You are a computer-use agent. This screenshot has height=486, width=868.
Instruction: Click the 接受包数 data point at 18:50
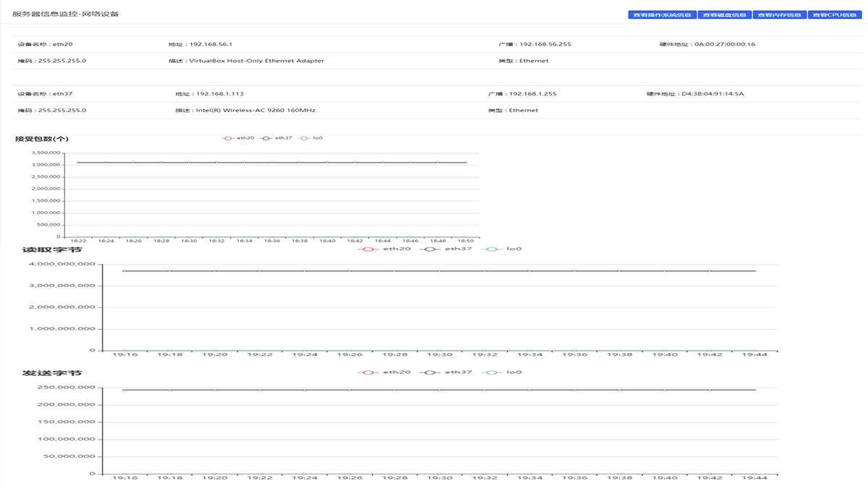coord(465,162)
